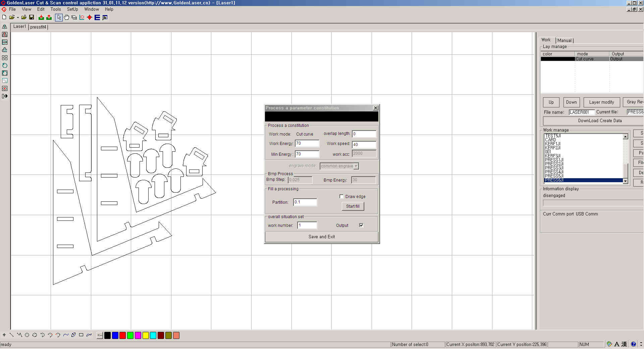This screenshot has width=644, height=349.
Task: Toggle the Output checkbox in dialog
Action: point(361,225)
